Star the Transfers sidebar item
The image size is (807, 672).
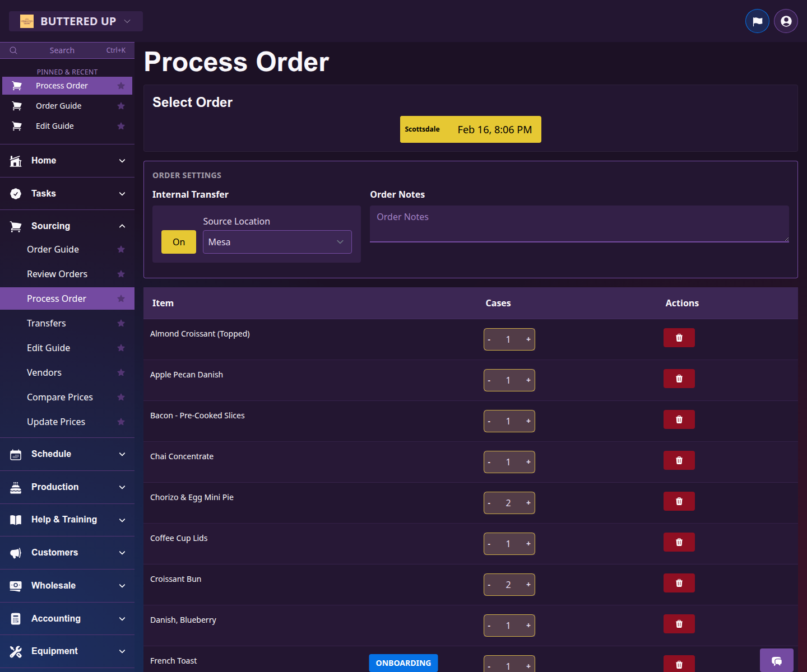pos(121,323)
